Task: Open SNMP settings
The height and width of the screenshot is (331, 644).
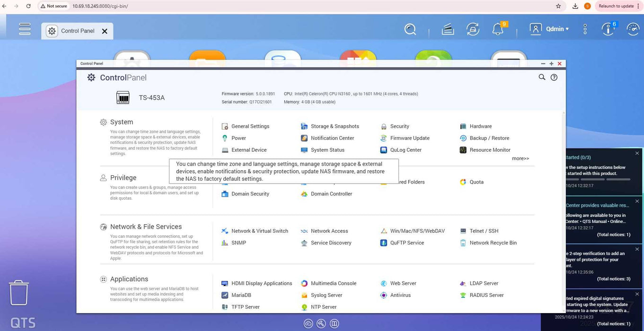Action: click(x=234, y=243)
